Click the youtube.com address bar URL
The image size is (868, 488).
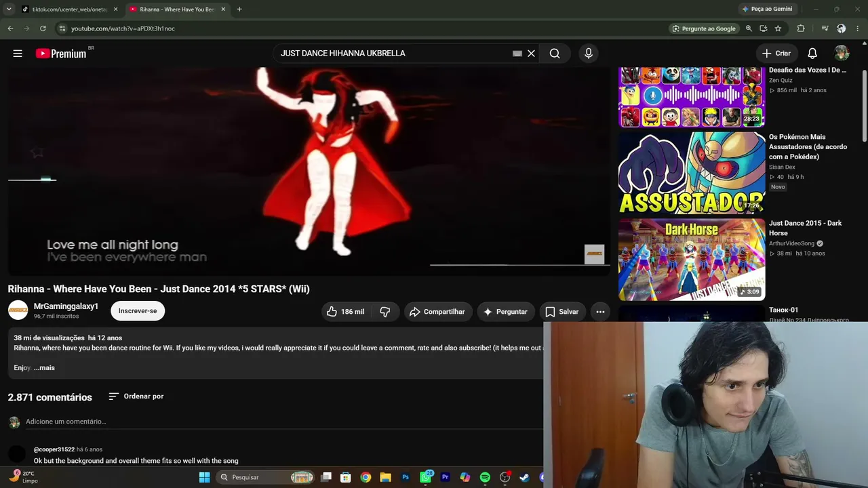pos(123,28)
